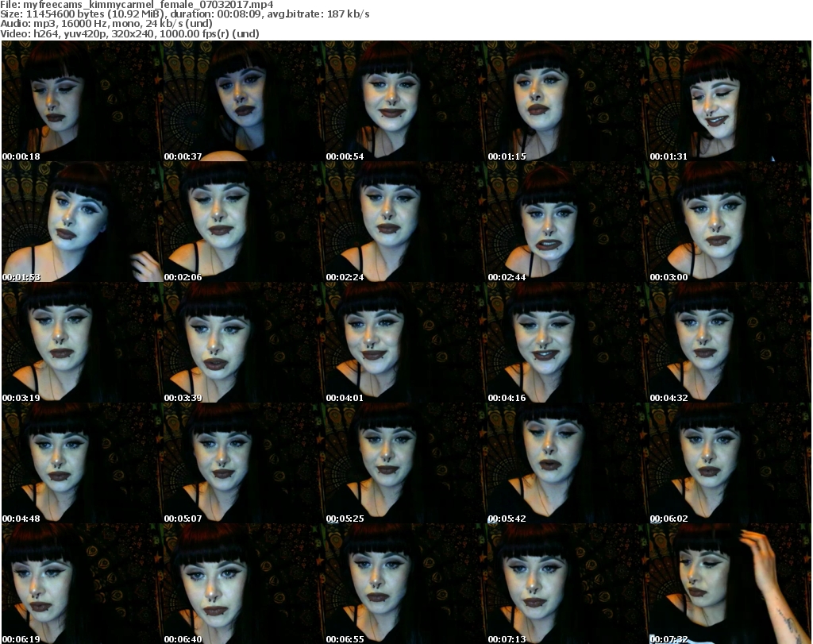
Task: Choose the thumbnail marked 00:05:25
Action: (x=406, y=463)
